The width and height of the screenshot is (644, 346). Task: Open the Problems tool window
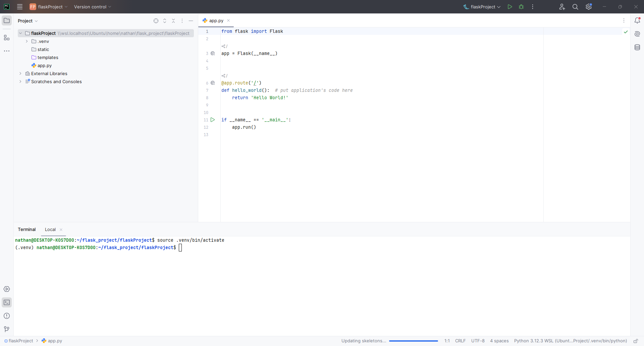(x=7, y=316)
